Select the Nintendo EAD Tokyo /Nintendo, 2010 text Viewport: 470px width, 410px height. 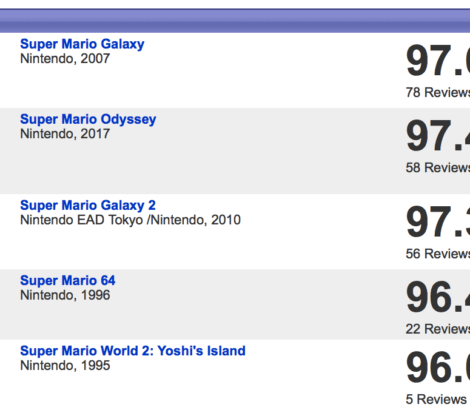click(130, 220)
